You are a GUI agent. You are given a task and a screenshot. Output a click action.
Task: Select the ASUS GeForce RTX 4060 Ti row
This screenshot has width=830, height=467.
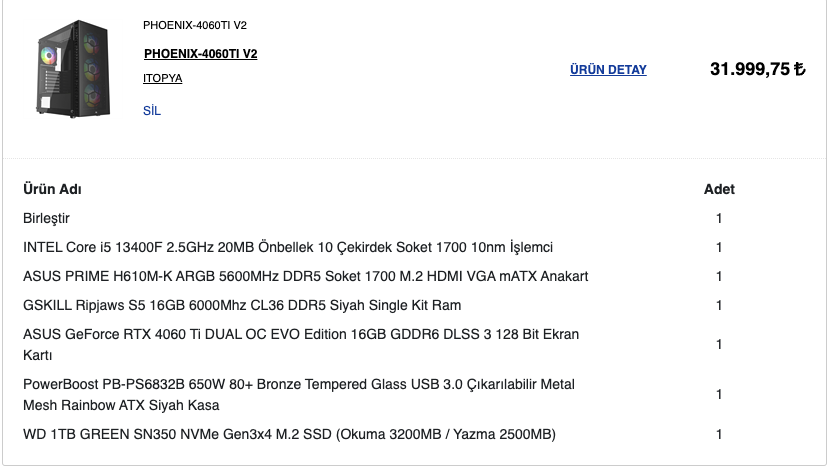tap(301, 344)
